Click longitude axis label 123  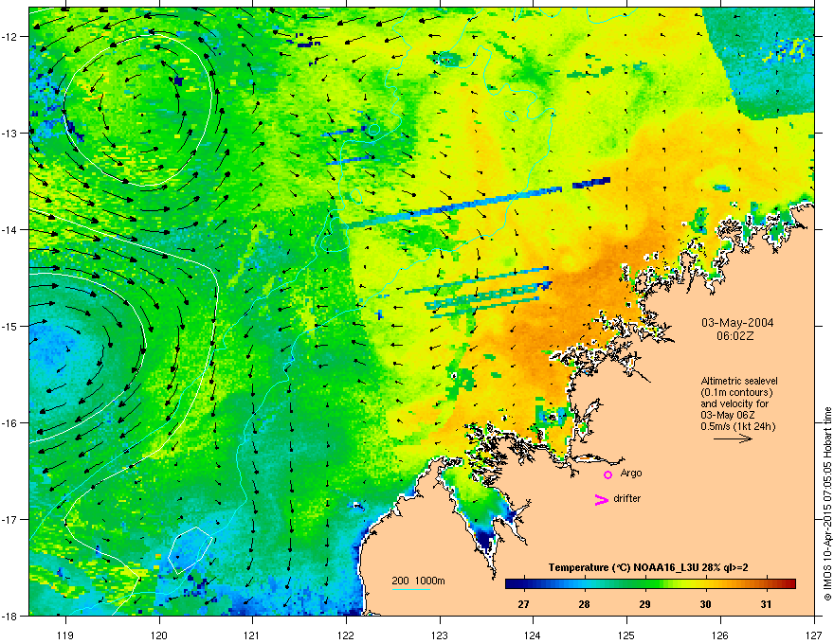click(x=440, y=635)
